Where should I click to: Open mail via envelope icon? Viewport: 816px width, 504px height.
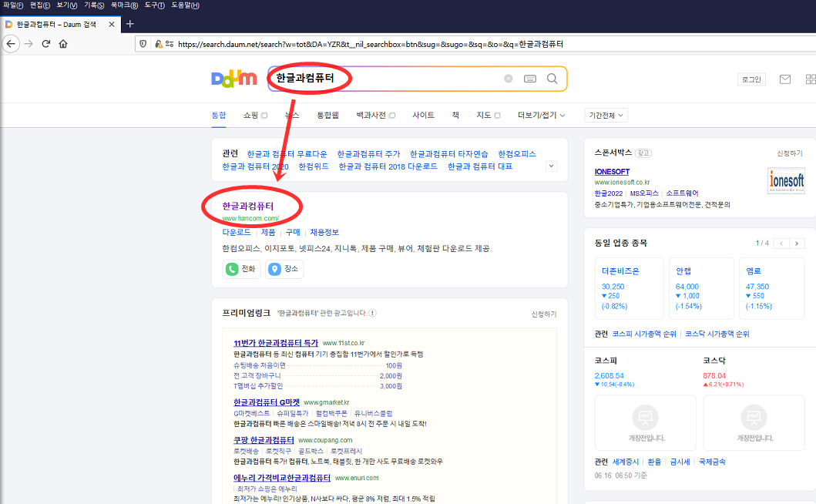784,79
